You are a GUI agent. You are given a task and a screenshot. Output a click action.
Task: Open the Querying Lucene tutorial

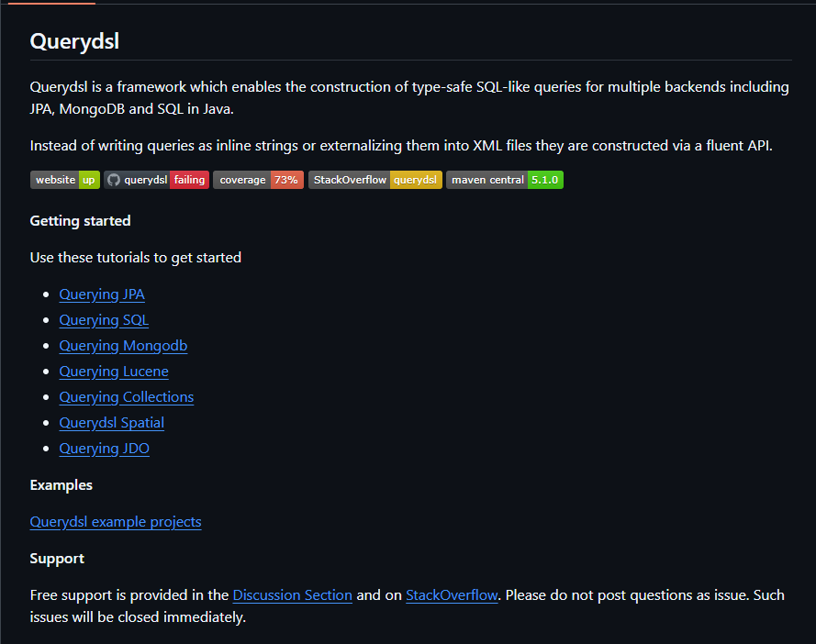point(114,372)
